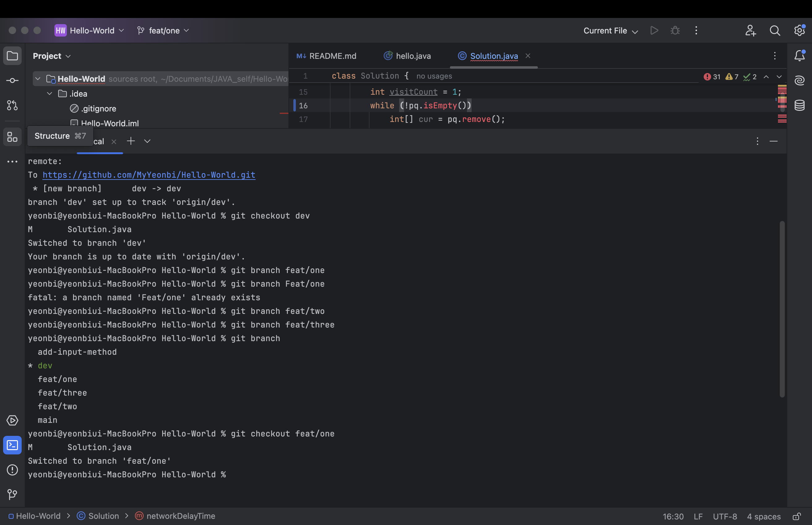Viewport: 812px width, 525px height.
Task: Toggle read-only lock in status bar
Action: click(796, 516)
